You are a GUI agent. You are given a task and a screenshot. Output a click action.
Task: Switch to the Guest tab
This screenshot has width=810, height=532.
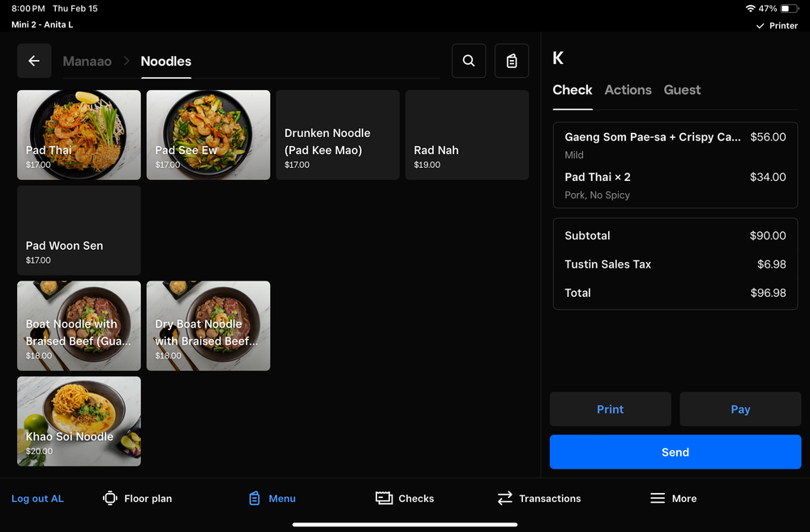pos(682,90)
